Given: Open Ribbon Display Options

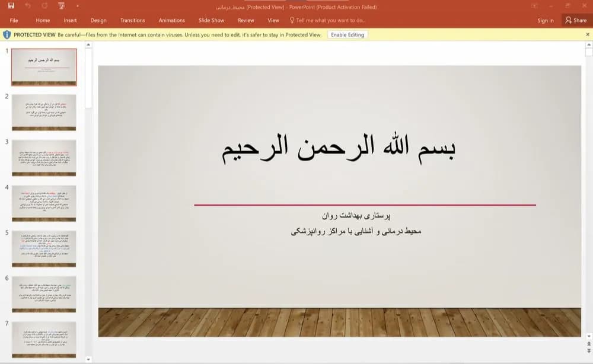Looking at the screenshot, I should coord(534,6).
